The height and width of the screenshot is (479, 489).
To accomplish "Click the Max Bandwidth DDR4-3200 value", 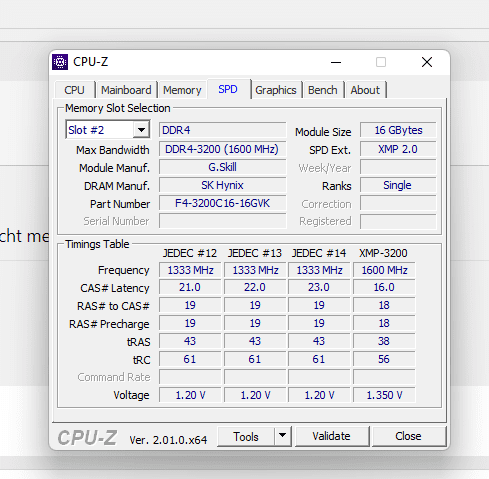I will 222,149.
